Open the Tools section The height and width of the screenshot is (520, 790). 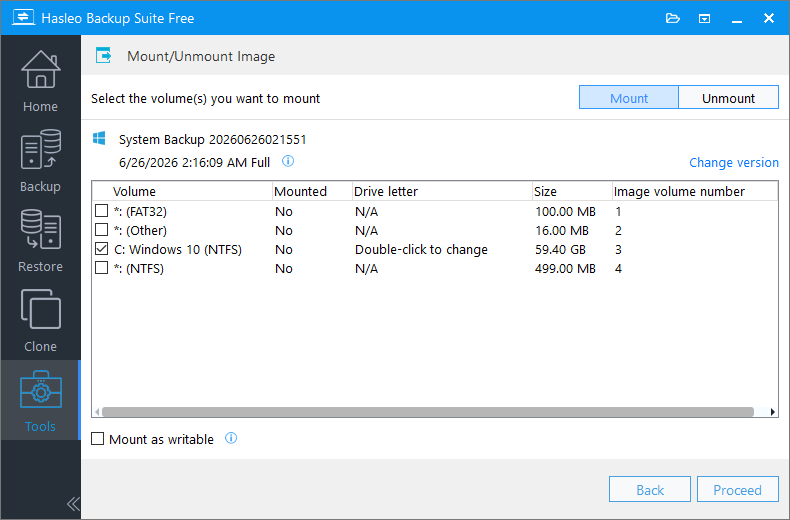40,401
